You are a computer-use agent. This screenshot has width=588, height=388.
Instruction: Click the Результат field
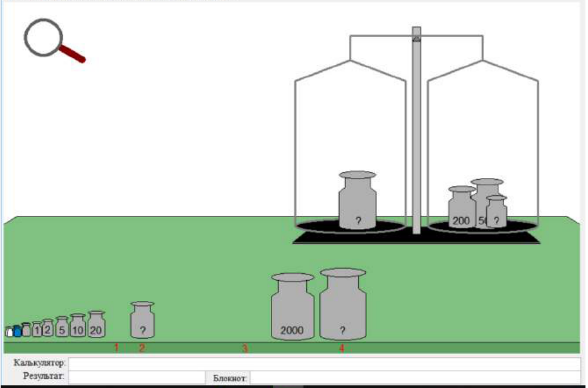click(137, 377)
